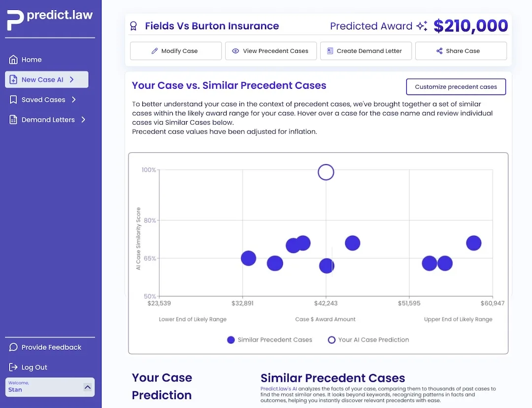Click the Provide Feedback speech bubble icon
The height and width of the screenshot is (408, 532).
click(x=13, y=347)
